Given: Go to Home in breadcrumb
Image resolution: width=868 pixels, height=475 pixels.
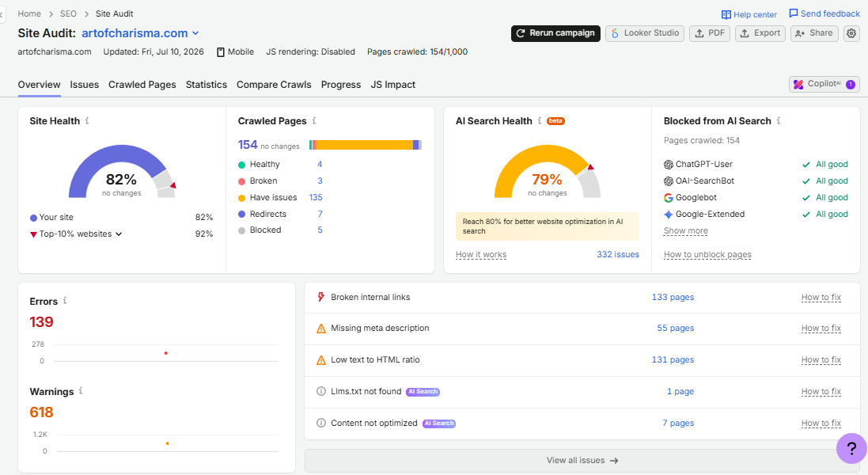Looking at the screenshot, I should [29, 13].
